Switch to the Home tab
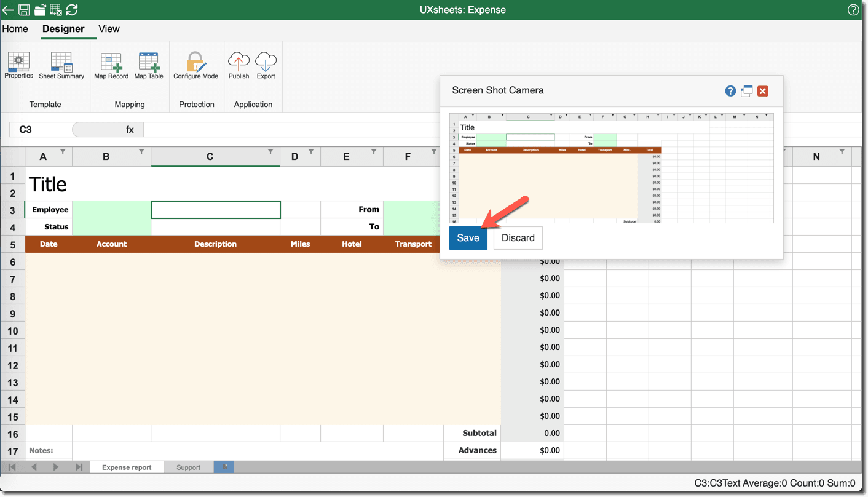 (x=15, y=29)
